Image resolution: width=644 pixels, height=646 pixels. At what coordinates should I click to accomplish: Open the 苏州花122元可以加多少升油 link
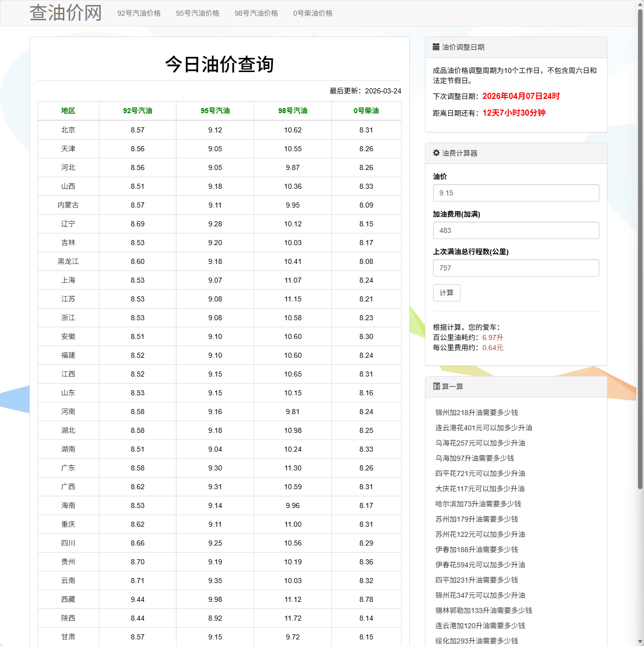click(x=479, y=534)
